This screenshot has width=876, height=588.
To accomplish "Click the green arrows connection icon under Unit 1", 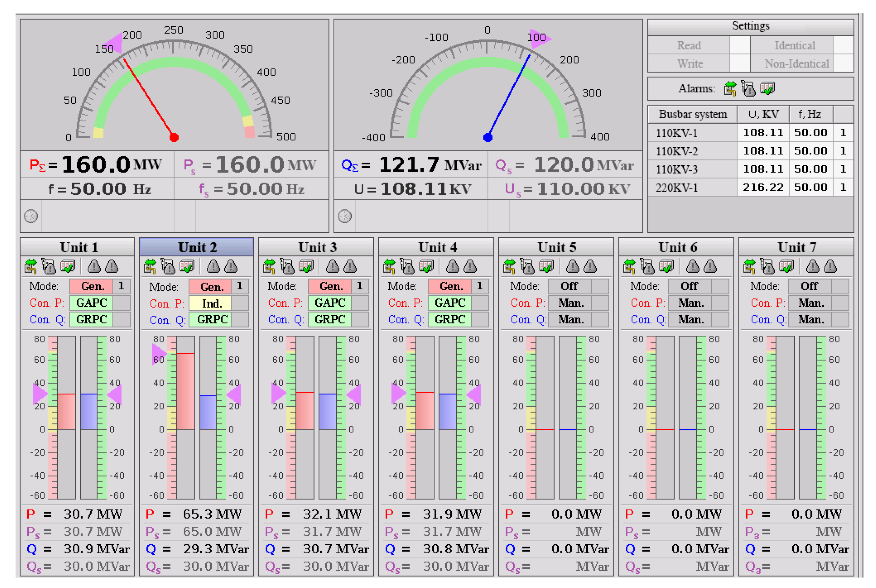I will pos(31,267).
